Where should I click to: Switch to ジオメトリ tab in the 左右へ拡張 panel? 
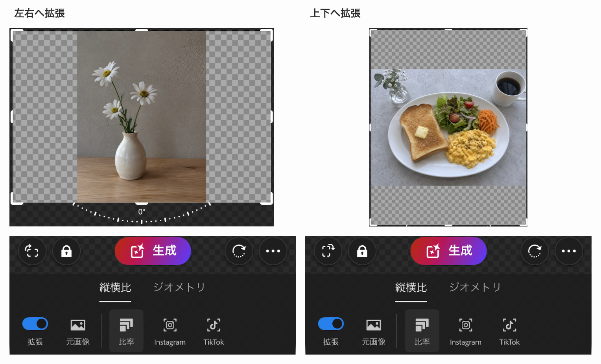tap(179, 288)
